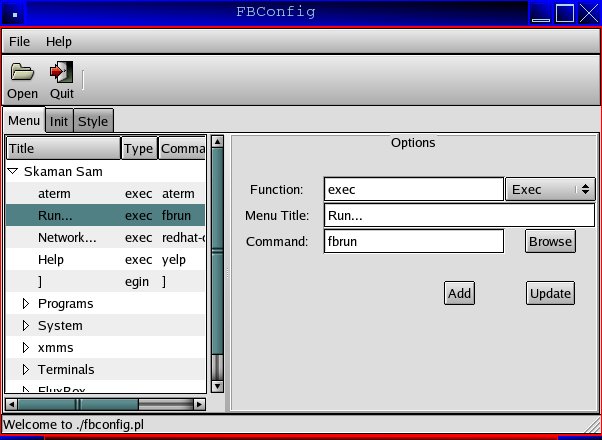Image resolution: width=602 pixels, height=440 pixels.
Task: Switch to the Style tab
Action: pyautogui.click(x=93, y=121)
